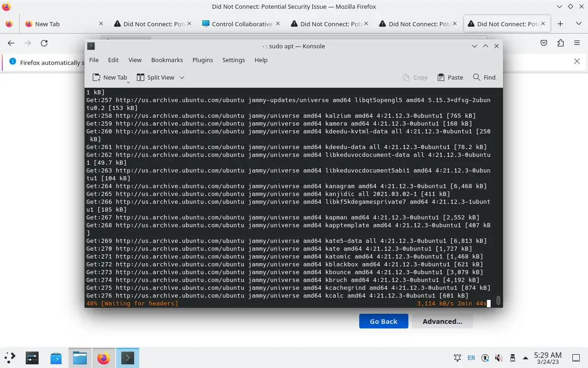Close the New Tab tab

(x=101, y=23)
